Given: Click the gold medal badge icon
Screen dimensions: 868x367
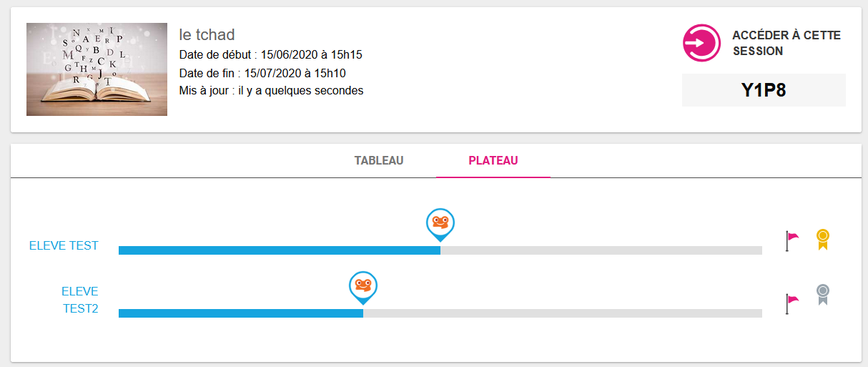Looking at the screenshot, I should tap(823, 239).
